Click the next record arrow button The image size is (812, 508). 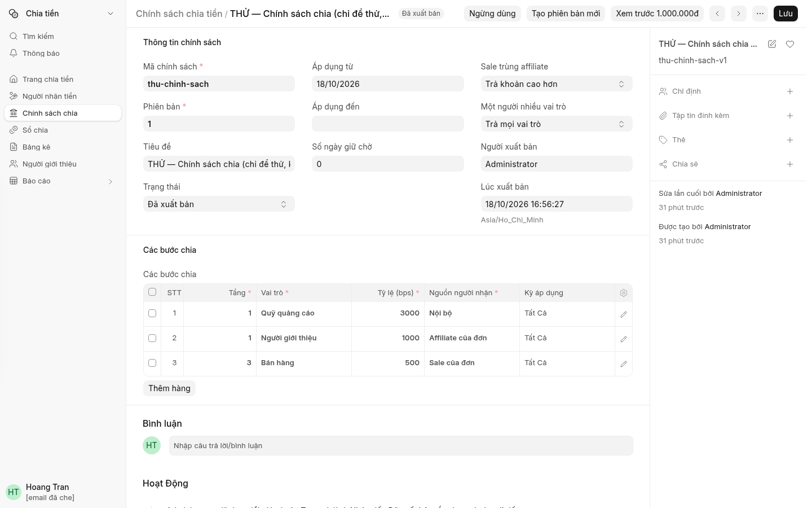739,14
